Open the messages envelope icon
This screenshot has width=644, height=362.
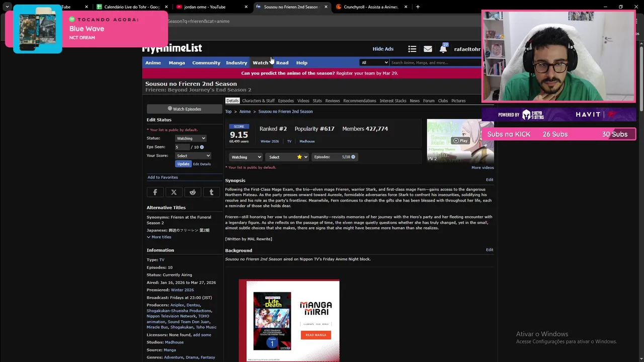click(x=428, y=49)
